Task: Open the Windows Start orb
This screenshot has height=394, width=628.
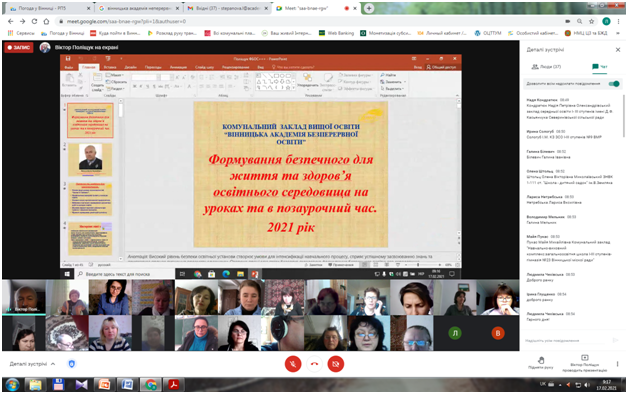Action: 12,385
